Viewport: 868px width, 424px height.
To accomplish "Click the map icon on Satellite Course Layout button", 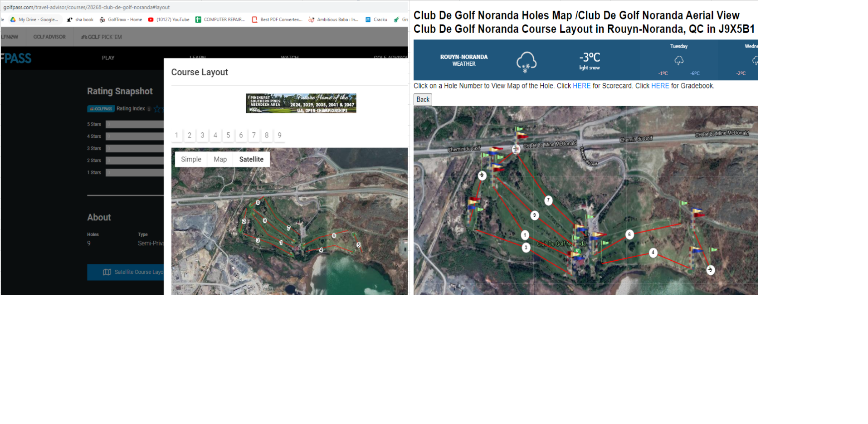I will (x=107, y=272).
